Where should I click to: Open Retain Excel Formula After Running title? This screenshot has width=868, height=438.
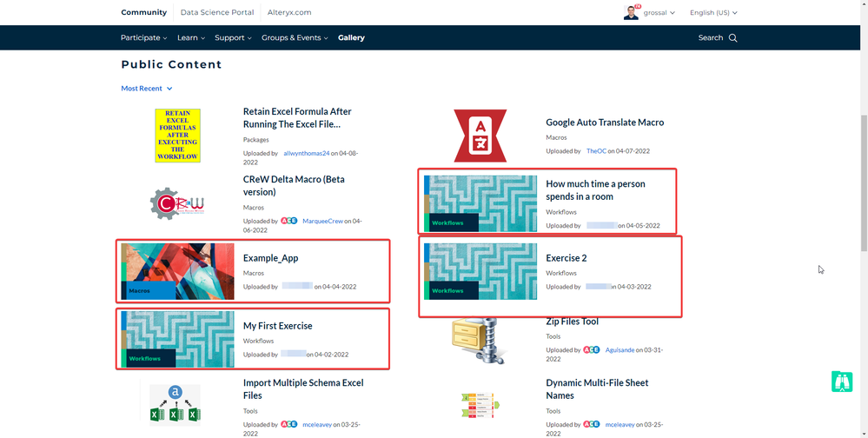297,118
